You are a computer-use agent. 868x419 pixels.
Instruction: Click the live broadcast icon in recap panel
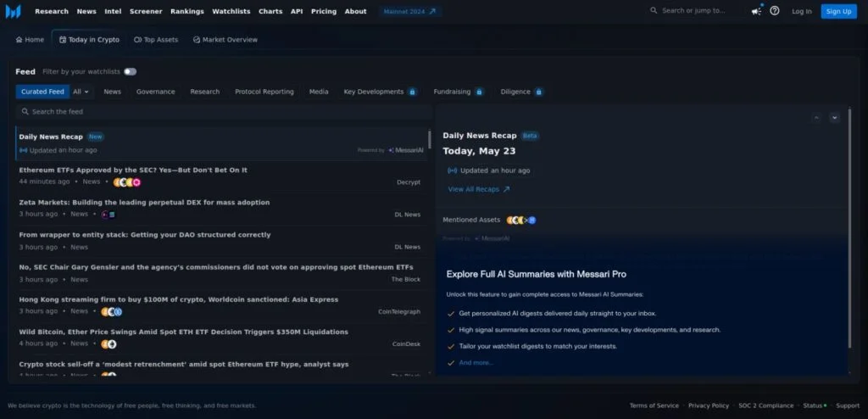453,170
